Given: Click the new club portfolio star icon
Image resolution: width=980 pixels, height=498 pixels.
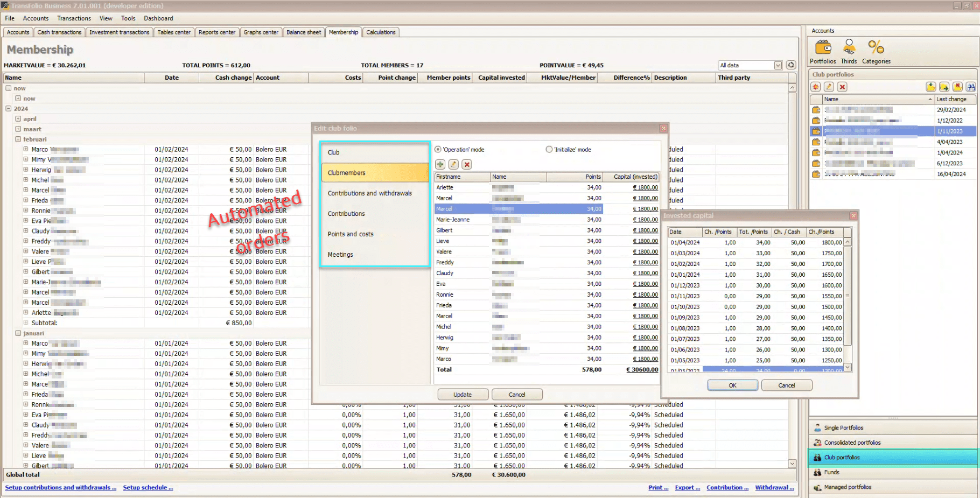Looking at the screenshot, I should point(816,87).
